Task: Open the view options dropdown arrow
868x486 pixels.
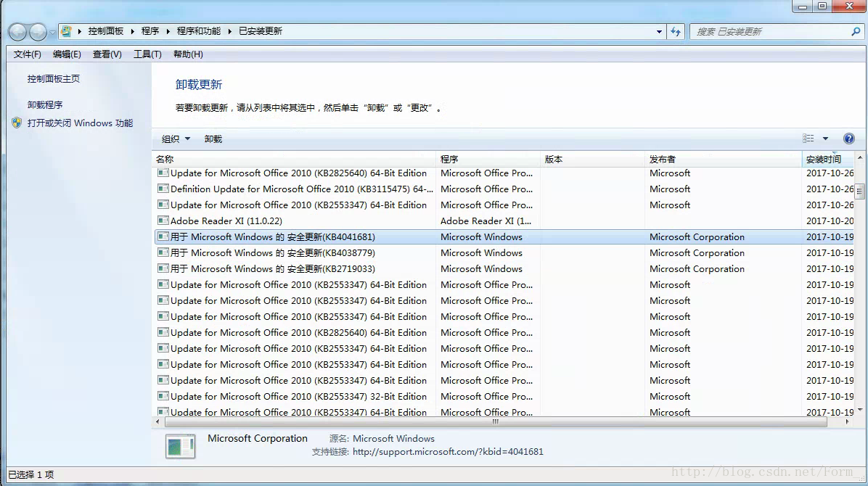Action: pos(825,139)
